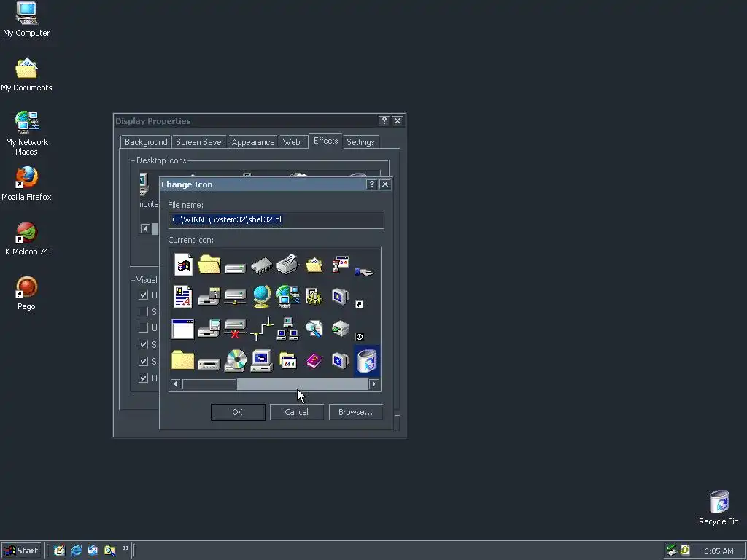Viewport: 747px width, 560px height.
Task: Click the folder search icon in Quick Launch
Action: point(109,551)
